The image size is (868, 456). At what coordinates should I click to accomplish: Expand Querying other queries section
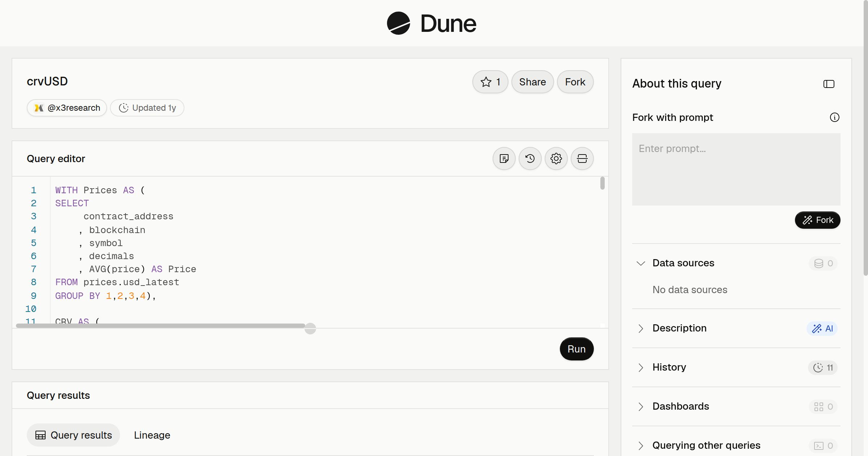[641, 446]
